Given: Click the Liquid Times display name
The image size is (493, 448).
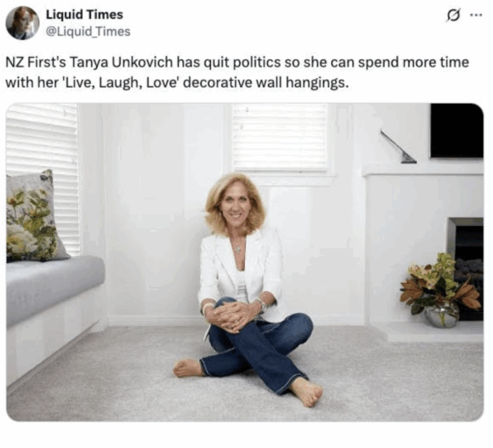Looking at the screenshot, I should pos(85,15).
